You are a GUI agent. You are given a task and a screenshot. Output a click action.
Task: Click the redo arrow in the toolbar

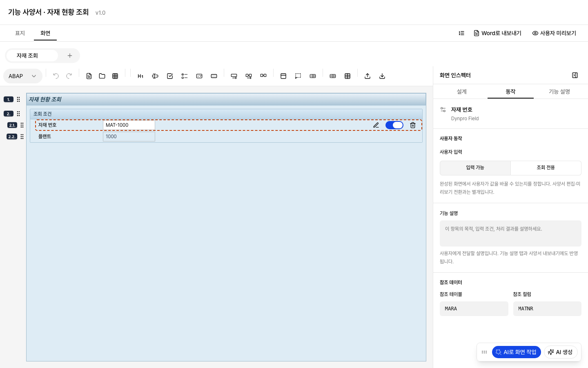tap(69, 76)
